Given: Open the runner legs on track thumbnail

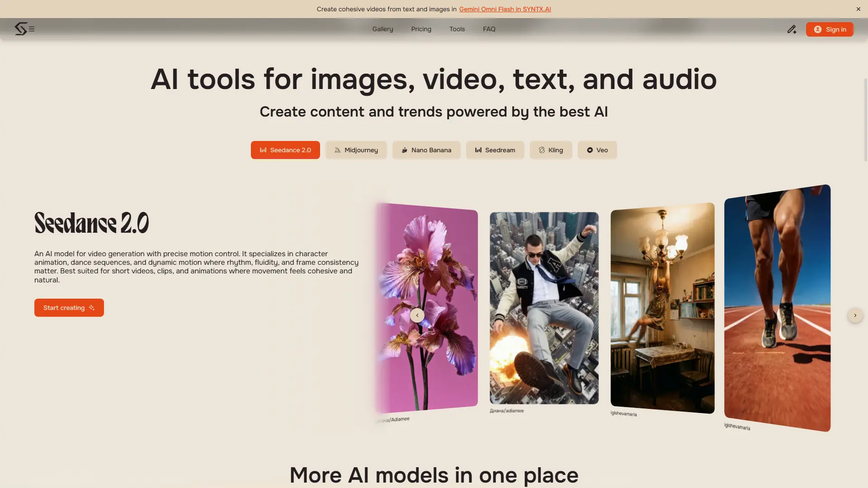Looking at the screenshot, I should point(777,308).
